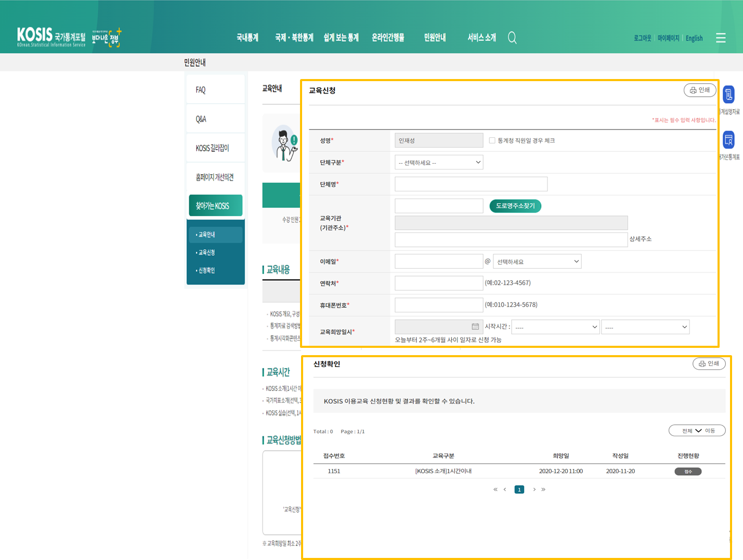
Task: Go to next page with › arrow
Action: click(x=534, y=489)
